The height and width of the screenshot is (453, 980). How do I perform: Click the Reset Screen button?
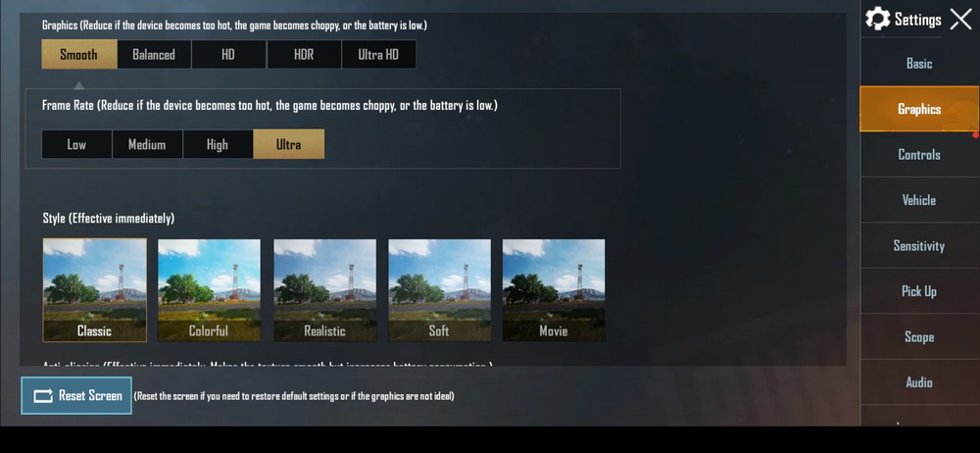(x=76, y=395)
